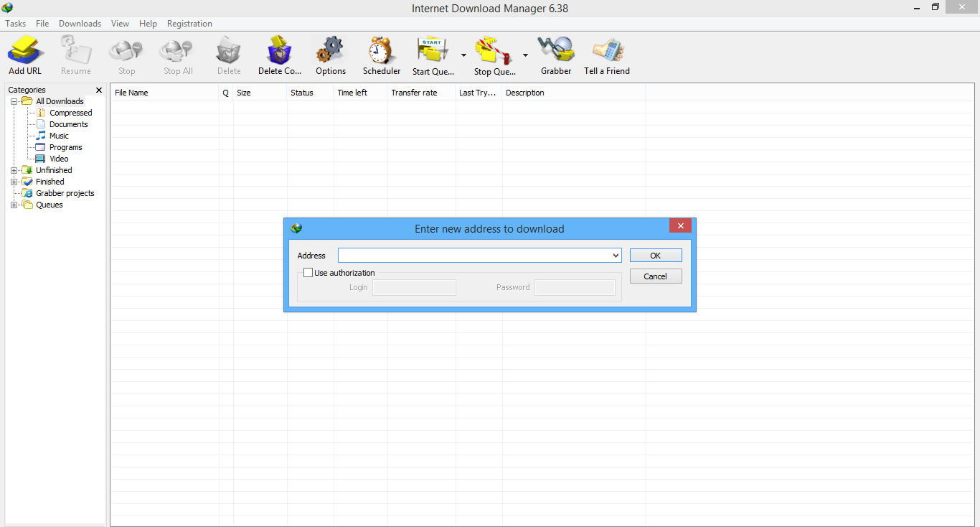This screenshot has width=980, height=527.
Task: Open the View menu
Action: (x=120, y=24)
